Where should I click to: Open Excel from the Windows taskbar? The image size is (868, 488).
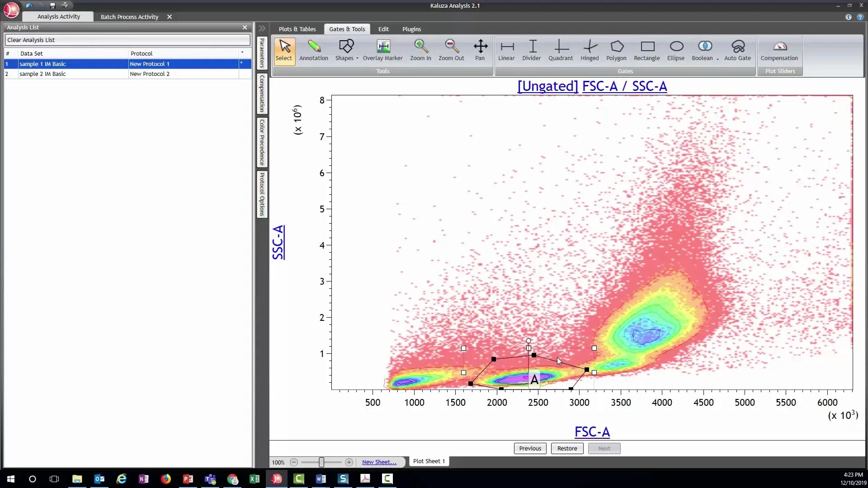coord(255,479)
